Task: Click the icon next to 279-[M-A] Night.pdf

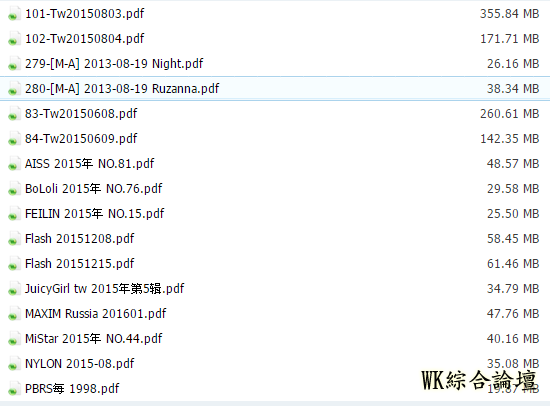Action: 13,64
